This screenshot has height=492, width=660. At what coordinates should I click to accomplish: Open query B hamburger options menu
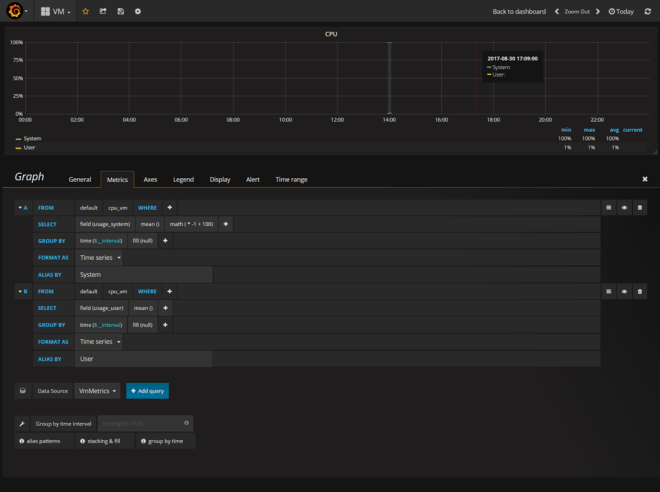[x=608, y=291]
